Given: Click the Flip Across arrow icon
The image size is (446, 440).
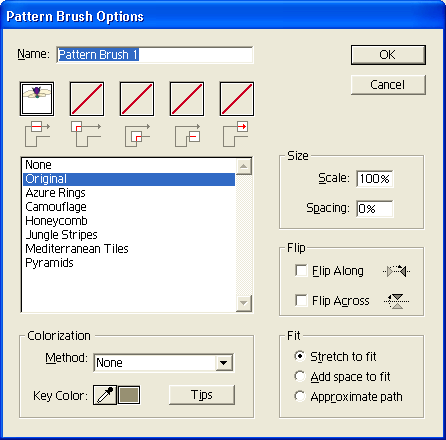Looking at the screenshot, I should tap(397, 301).
